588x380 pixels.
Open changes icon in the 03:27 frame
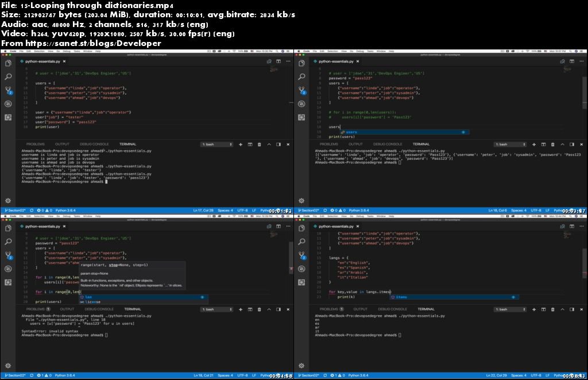(562, 61)
